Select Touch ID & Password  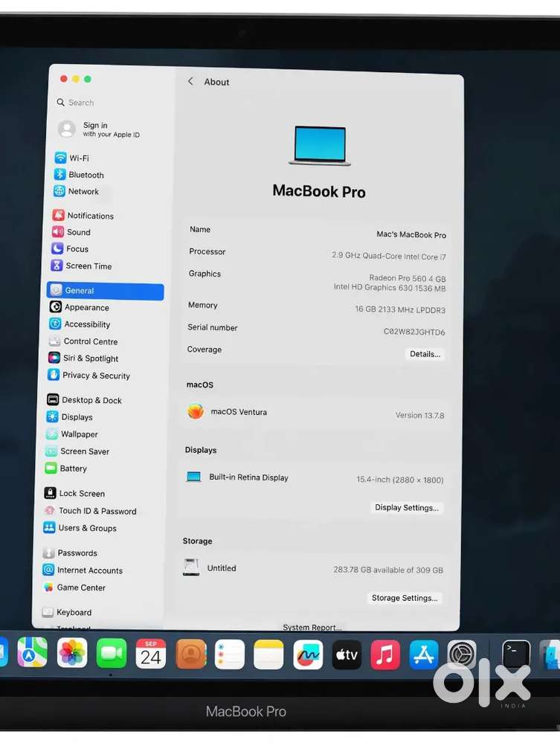90,511
